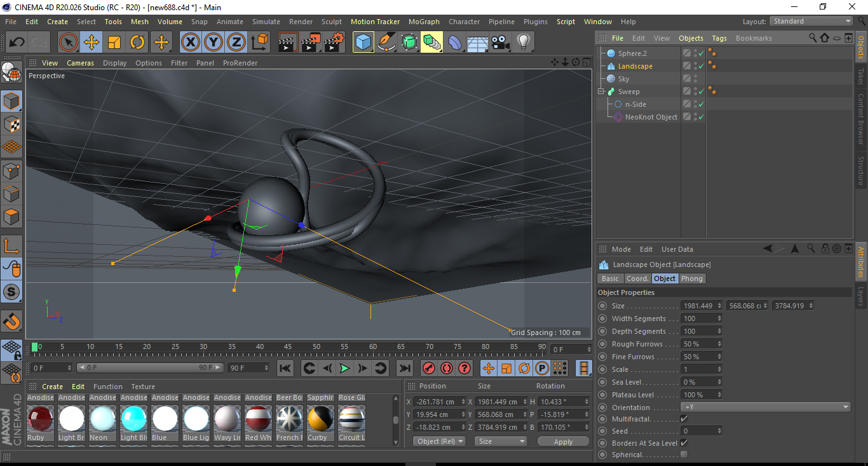868x466 pixels.
Task: Open the MoGraph menu
Action: pos(424,22)
